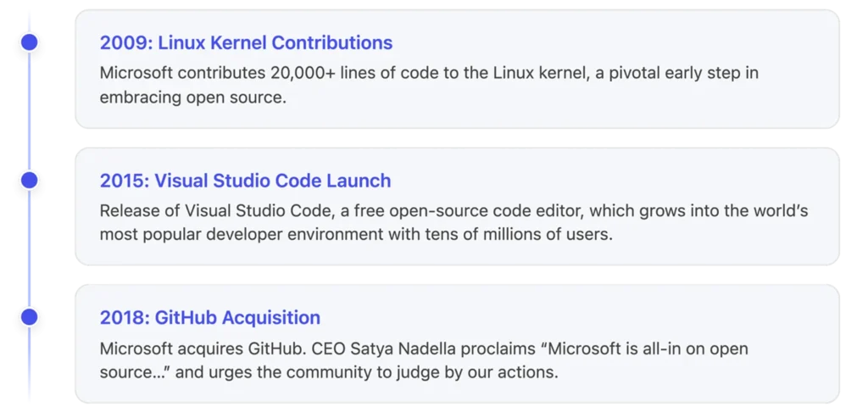This screenshot has width=868, height=413.
Task: Open the '2018: GitHub Acquisition' heading
Action: point(210,318)
